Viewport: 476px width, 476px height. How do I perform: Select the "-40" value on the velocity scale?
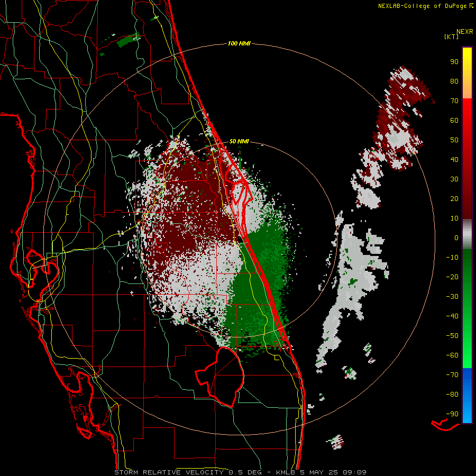click(452, 316)
